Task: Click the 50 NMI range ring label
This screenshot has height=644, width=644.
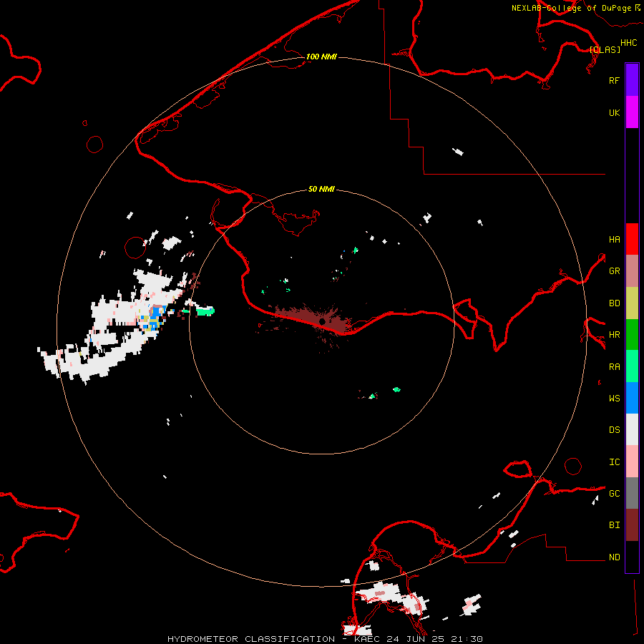Action: tap(321, 189)
